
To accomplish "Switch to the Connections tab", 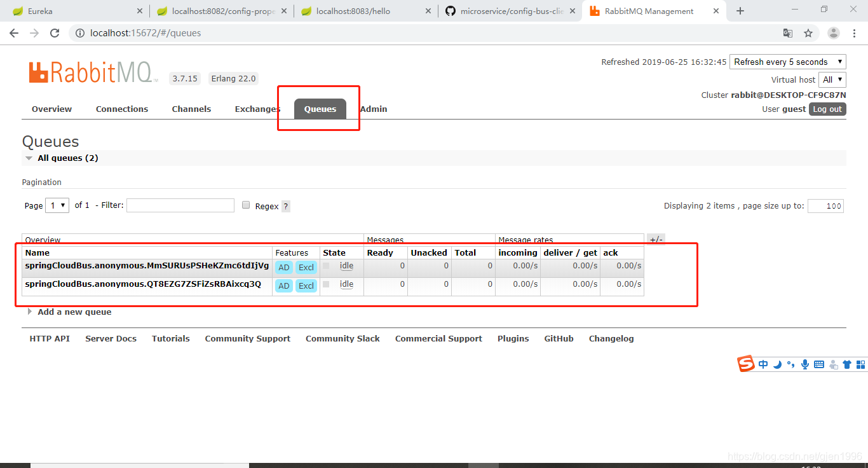I will [x=122, y=109].
